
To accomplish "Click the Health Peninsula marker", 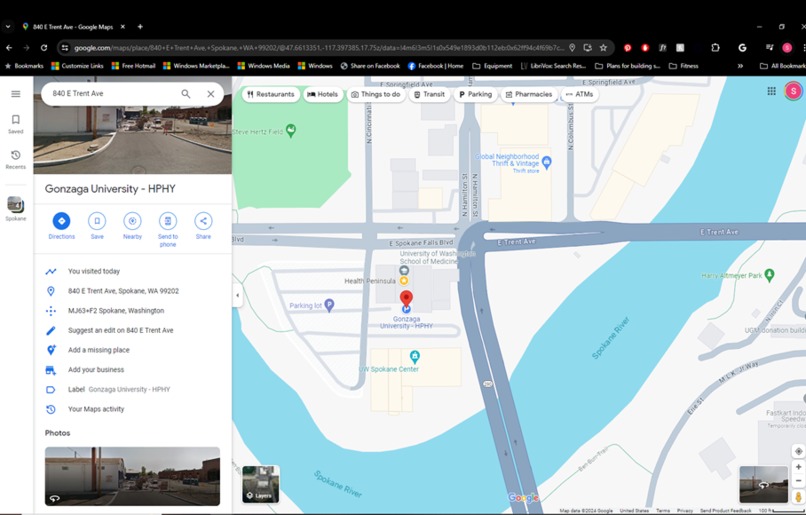I will point(404,281).
